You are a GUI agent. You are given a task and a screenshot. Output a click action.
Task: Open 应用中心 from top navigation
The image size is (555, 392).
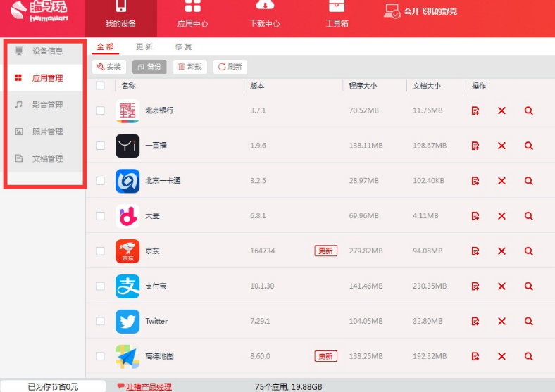[x=192, y=15]
